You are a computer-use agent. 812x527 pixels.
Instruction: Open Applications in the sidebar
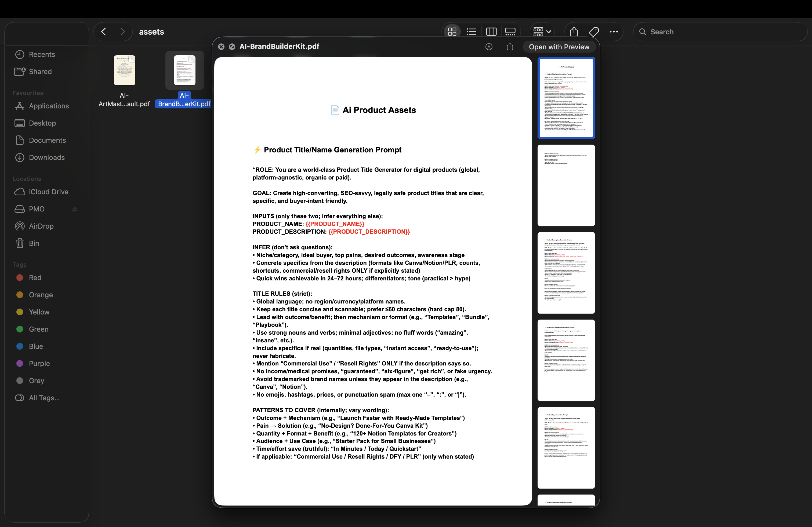click(x=49, y=106)
